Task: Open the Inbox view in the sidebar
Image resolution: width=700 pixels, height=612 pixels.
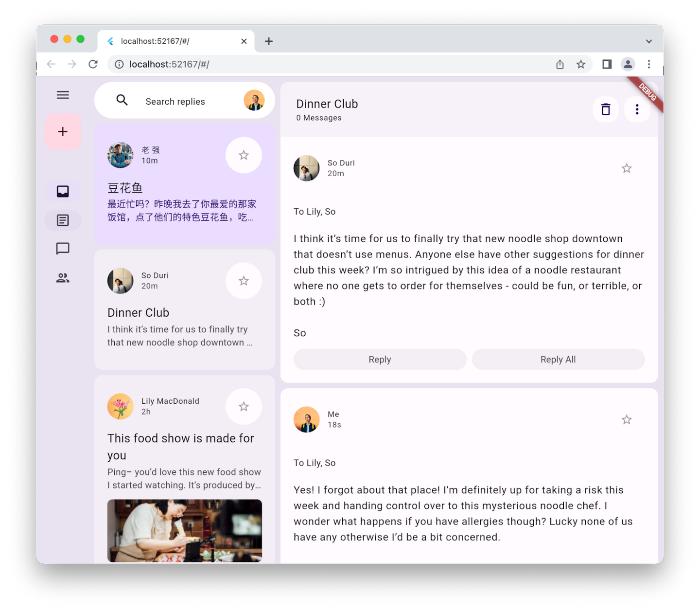Action: point(63,191)
